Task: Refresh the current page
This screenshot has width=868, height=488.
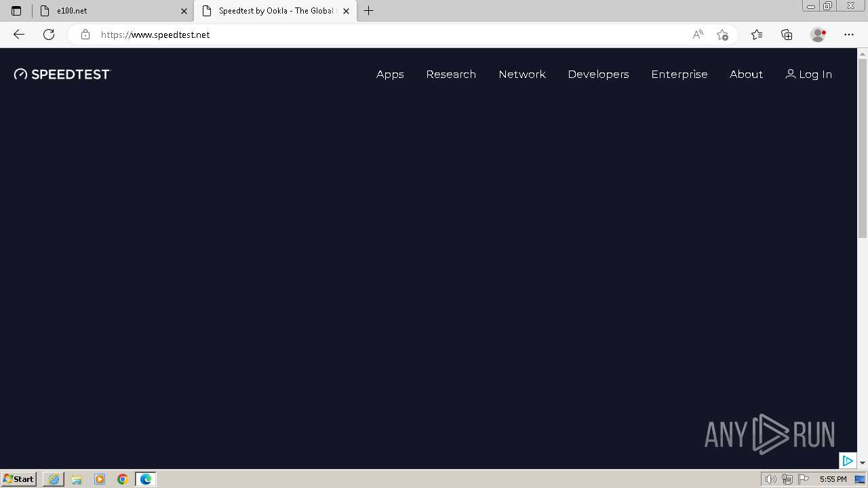Action: (x=49, y=35)
